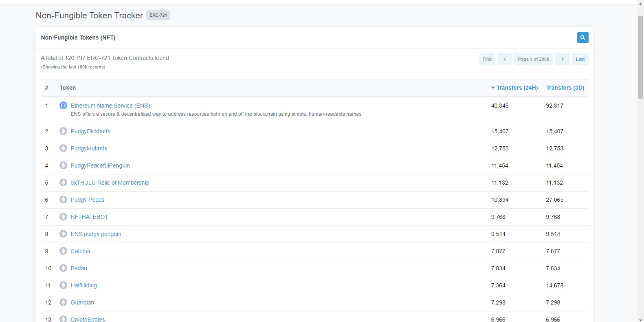Screen dimensions: 644x322
Task: Open Bedan token page
Action: click(x=79, y=268)
